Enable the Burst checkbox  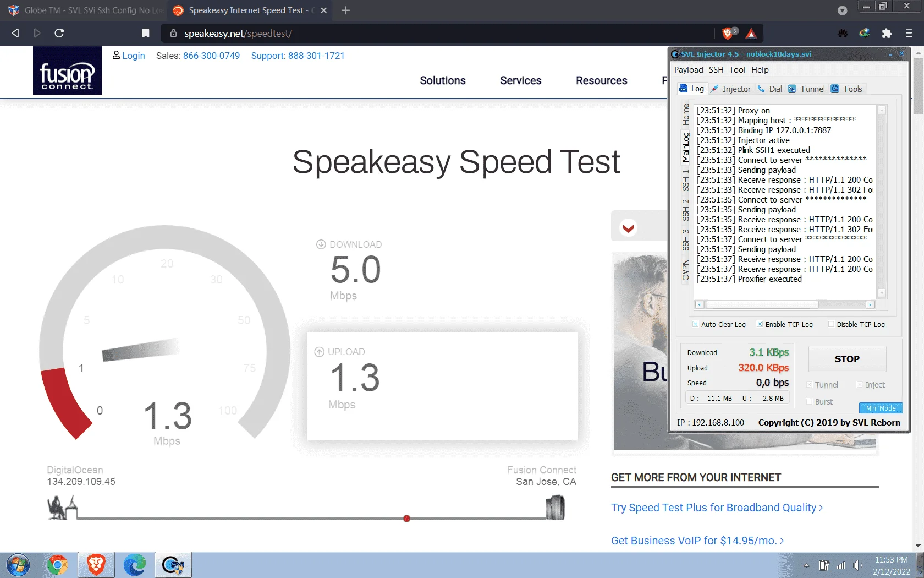tap(809, 402)
